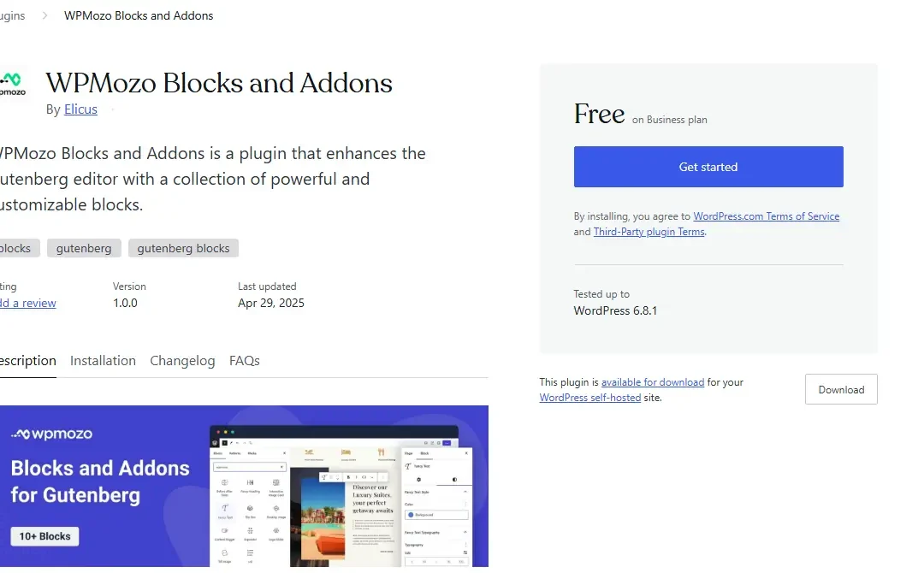Click the WPMozo plugin logo icon
The height and width of the screenshot is (573, 924).
(x=12, y=84)
